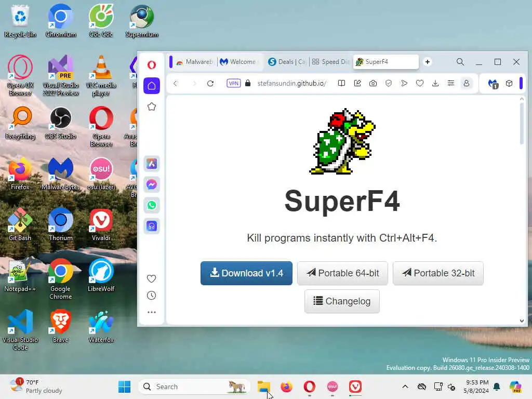Select the SuperF4 tab
532x399 pixels.
point(386,62)
